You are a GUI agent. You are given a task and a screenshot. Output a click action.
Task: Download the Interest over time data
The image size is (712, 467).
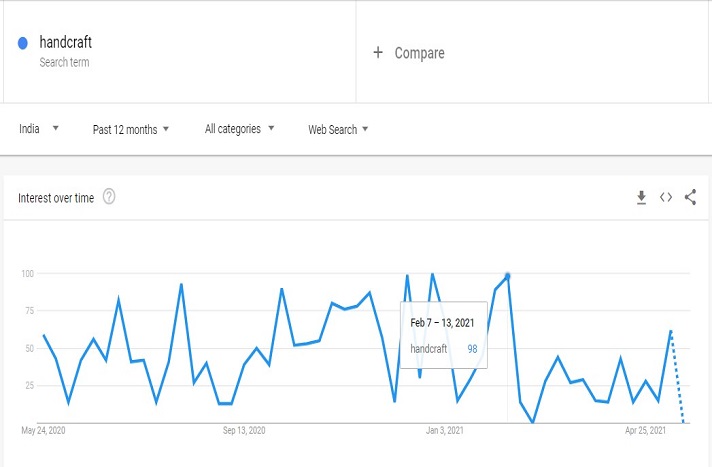tap(642, 198)
